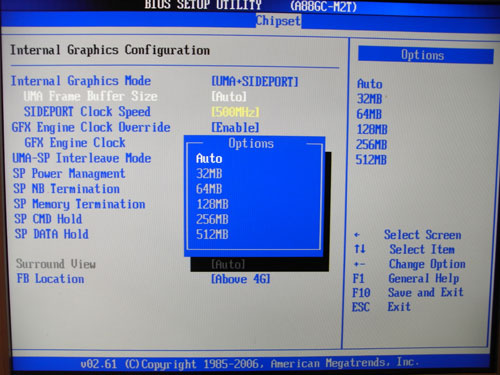The image size is (500, 375).
Task: Click the Exit hint
Action: [399, 307]
